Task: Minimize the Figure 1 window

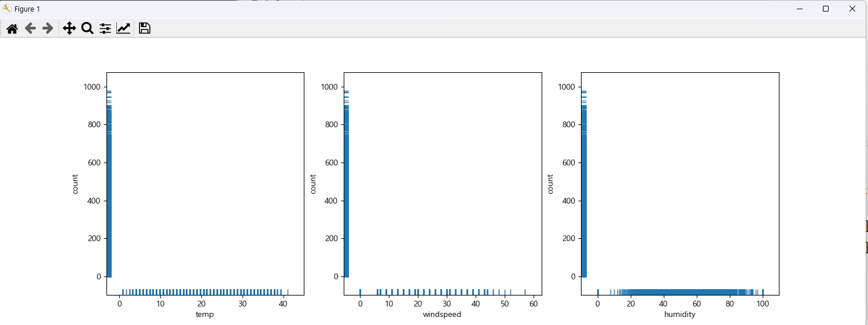Action: tap(799, 9)
